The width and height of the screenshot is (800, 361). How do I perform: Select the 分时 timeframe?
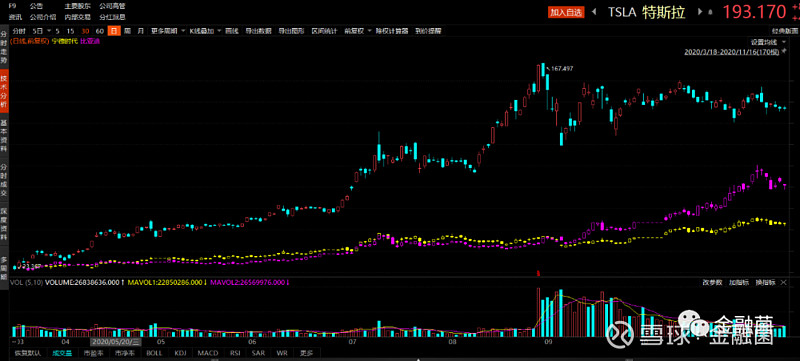click(x=18, y=31)
